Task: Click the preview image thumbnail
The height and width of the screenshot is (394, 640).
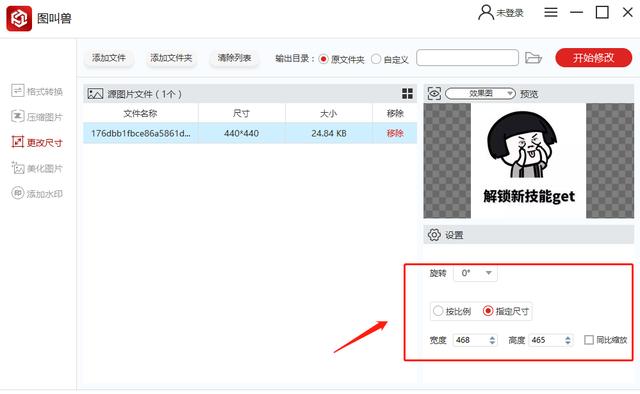Action: coord(529,160)
